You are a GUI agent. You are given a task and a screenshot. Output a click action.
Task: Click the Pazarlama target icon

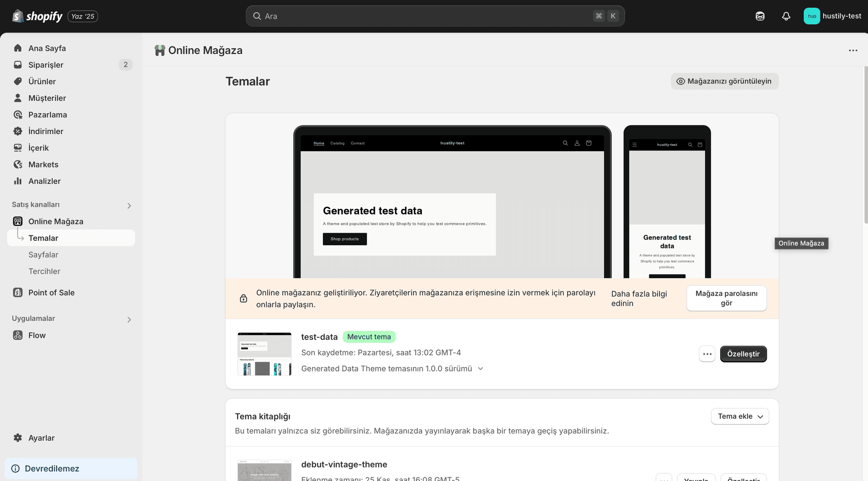click(x=18, y=114)
